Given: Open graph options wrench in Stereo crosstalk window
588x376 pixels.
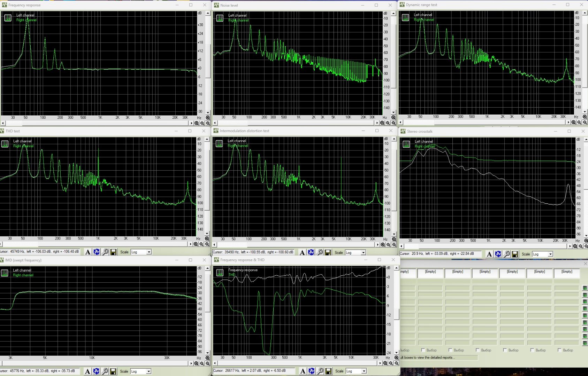Looking at the screenshot, I should coord(506,254).
